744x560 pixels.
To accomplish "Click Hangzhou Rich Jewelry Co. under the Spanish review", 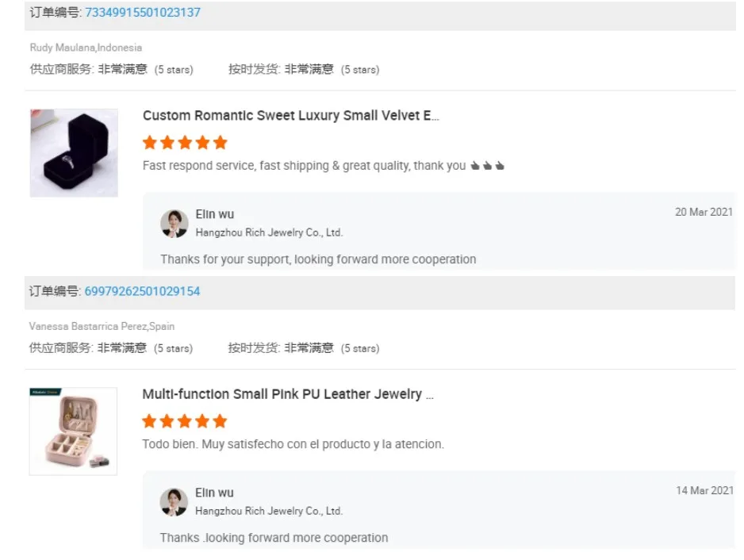I will tap(269, 511).
